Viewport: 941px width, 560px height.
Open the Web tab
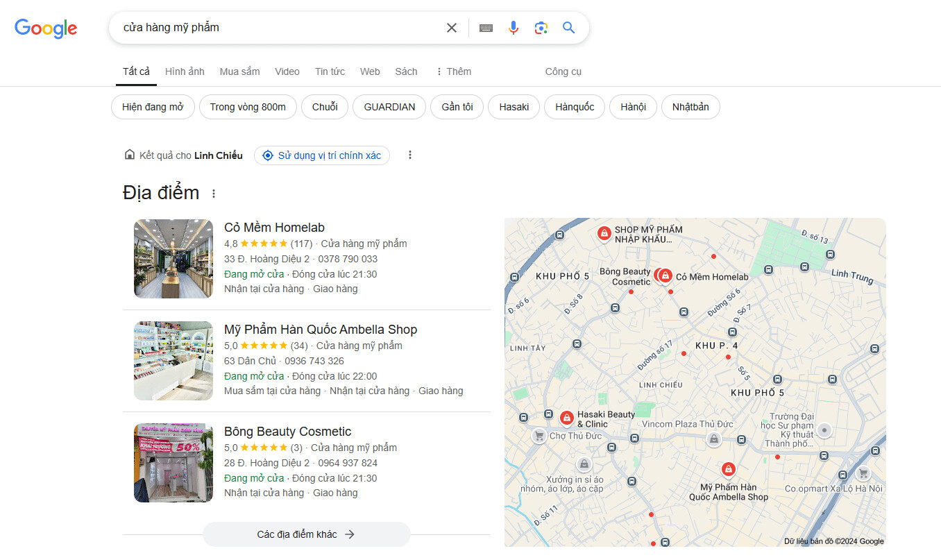click(370, 71)
